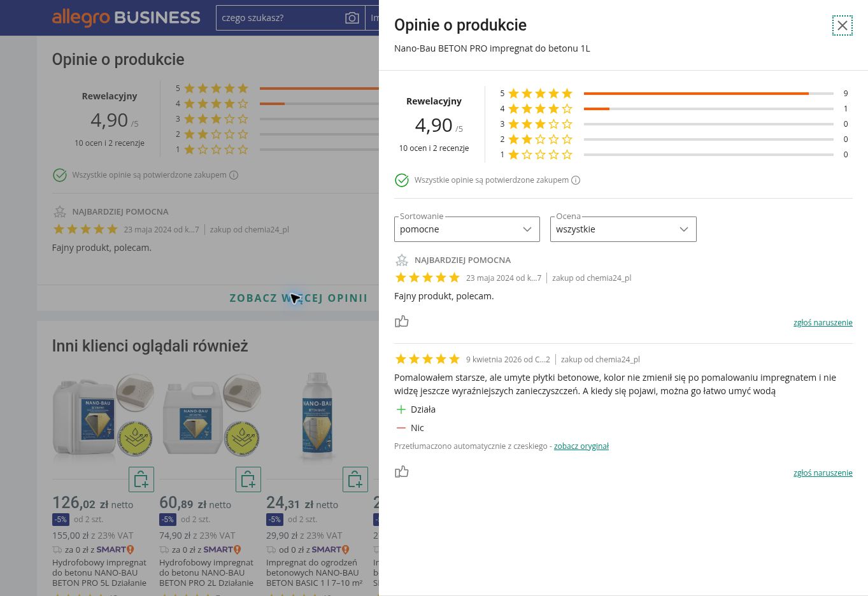Report abuse on the second review
This screenshot has width=868, height=596.
(x=823, y=473)
